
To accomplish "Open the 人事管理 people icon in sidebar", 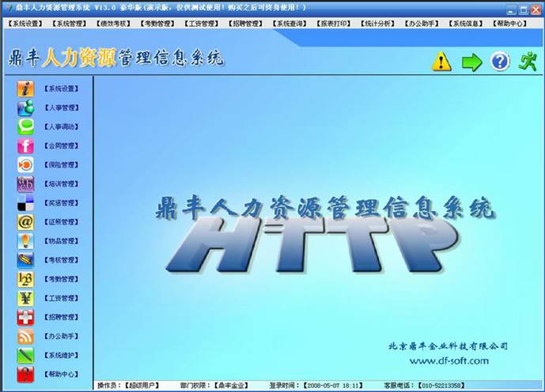I will (x=26, y=107).
